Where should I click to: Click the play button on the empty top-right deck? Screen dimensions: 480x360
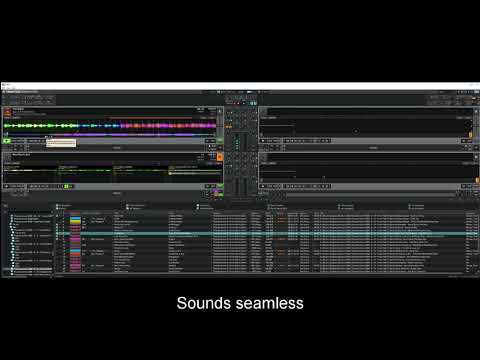coord(263,141)
